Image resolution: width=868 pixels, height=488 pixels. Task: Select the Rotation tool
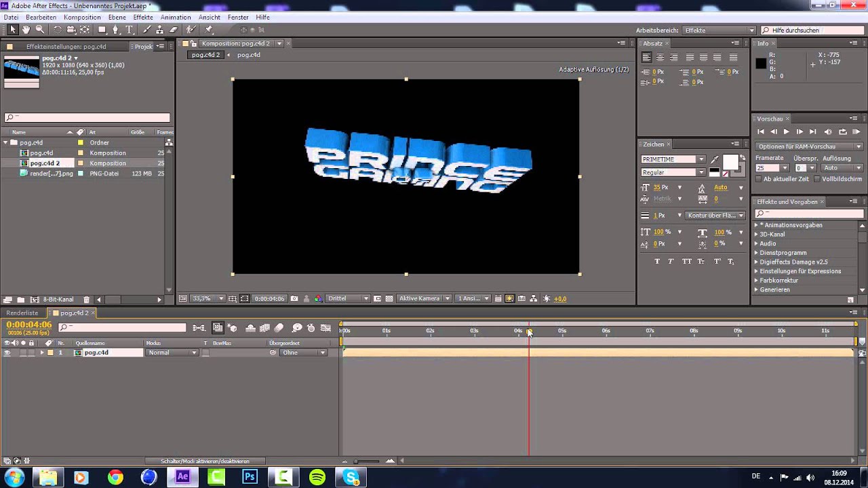click(58, 30)
